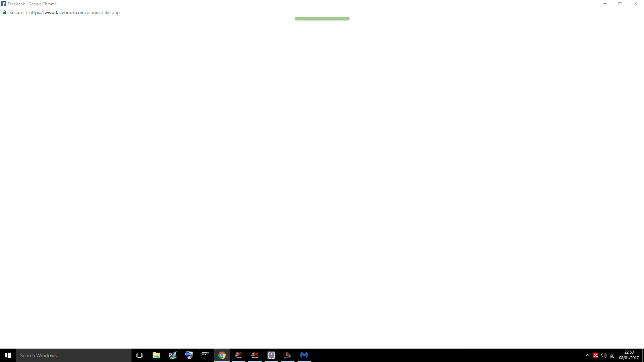This screenshot has width=644, height=362.
Task: Open GPU Monitor from taskbar
Action: (255, 355)
